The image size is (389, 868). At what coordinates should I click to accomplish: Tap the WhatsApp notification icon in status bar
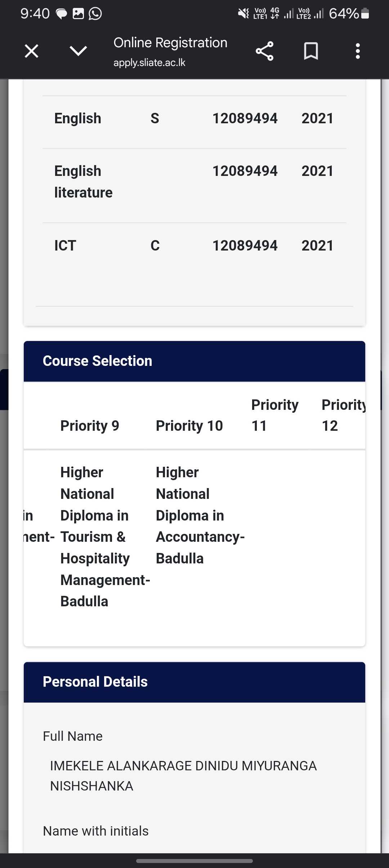coord(95,14)
